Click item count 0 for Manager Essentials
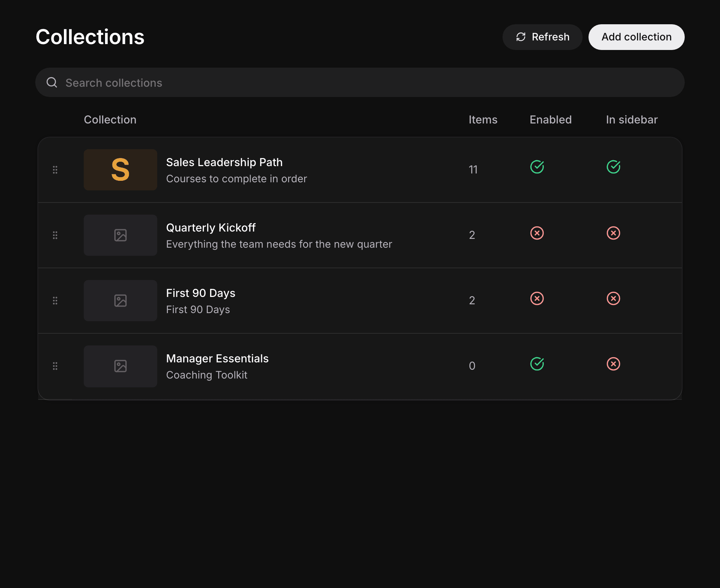Screen dimensions: 720x588 (x=472, y=366)
